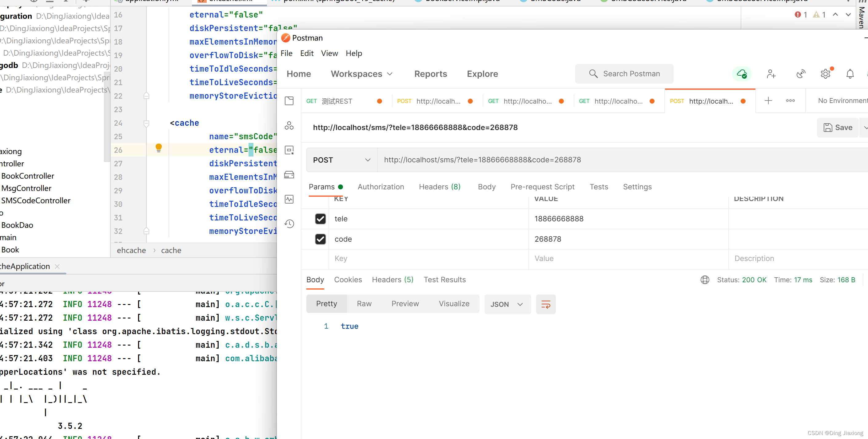Image resolution: width=868 pixels, height=439 pixels.
Task: Click the Send Request icon in Postman
Action: pos(862,160)
